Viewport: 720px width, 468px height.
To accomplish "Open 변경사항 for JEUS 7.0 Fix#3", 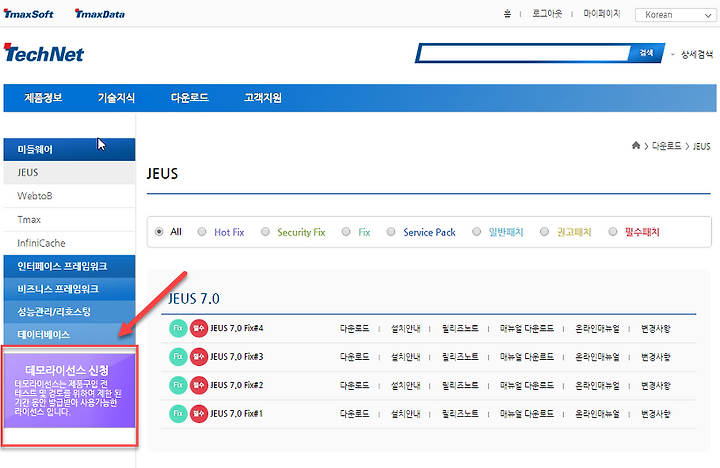I will [x=656, y=357].
